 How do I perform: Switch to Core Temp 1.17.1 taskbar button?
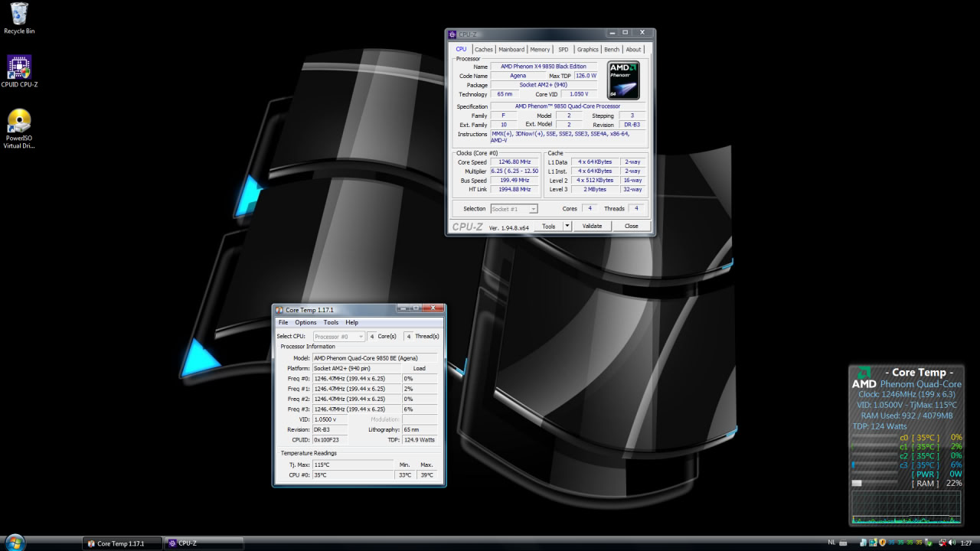(123, 543)
